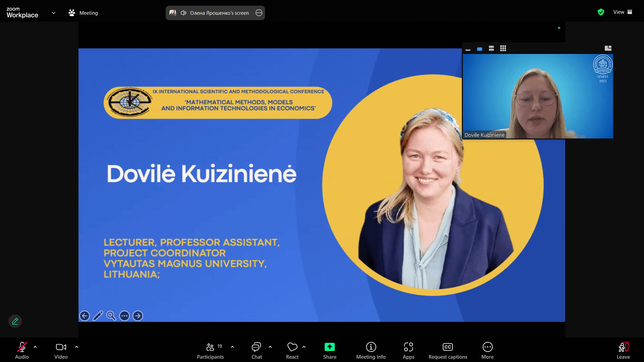This screenshot has width=644, height=362.
Task: Click the green encryption shield icon
Action: tap(601, 12)
